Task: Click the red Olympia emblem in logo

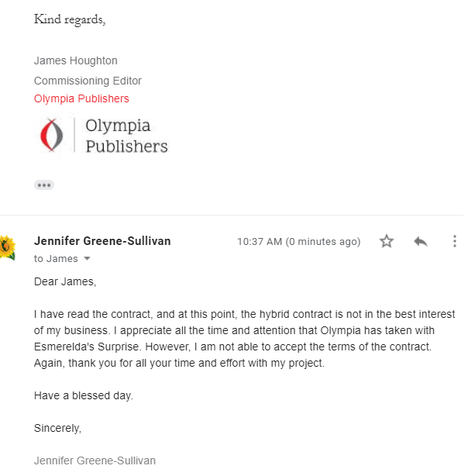Action: [x=51, y=135]
